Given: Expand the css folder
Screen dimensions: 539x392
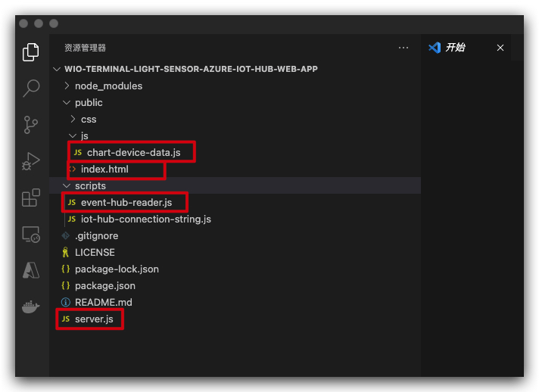Looking at the screenshot, I should 73,119.
